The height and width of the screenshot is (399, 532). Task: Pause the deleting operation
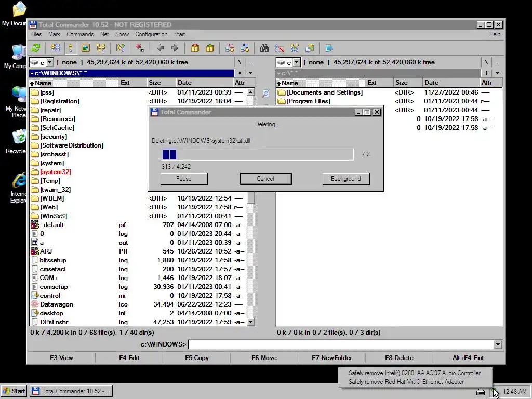tap(184, 179)
